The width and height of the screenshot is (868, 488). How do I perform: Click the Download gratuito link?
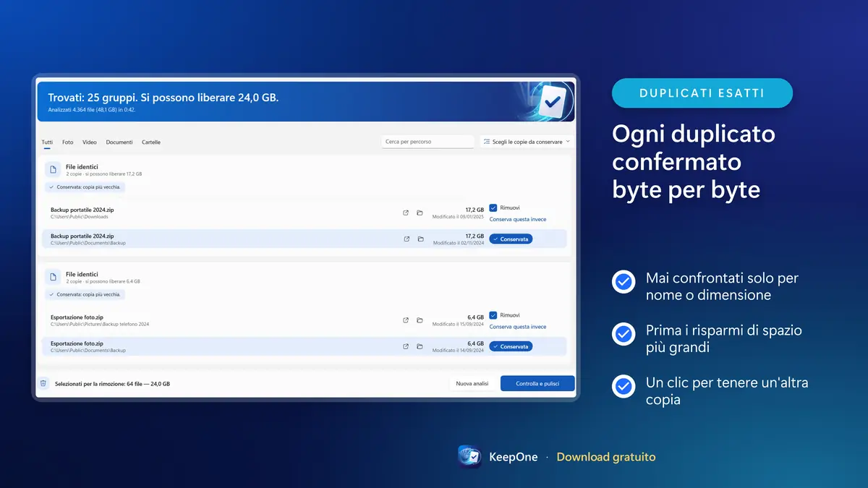[x=606, y=457]
